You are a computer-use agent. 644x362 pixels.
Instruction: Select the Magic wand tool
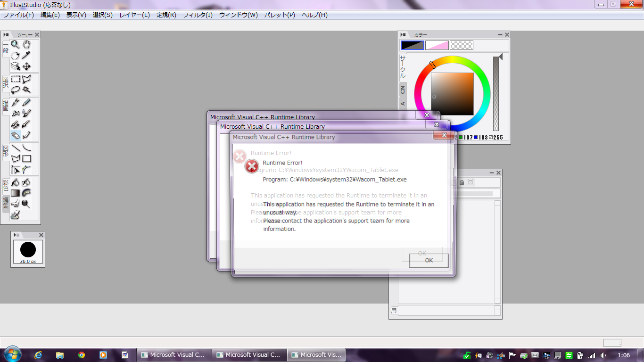[27, 90]
